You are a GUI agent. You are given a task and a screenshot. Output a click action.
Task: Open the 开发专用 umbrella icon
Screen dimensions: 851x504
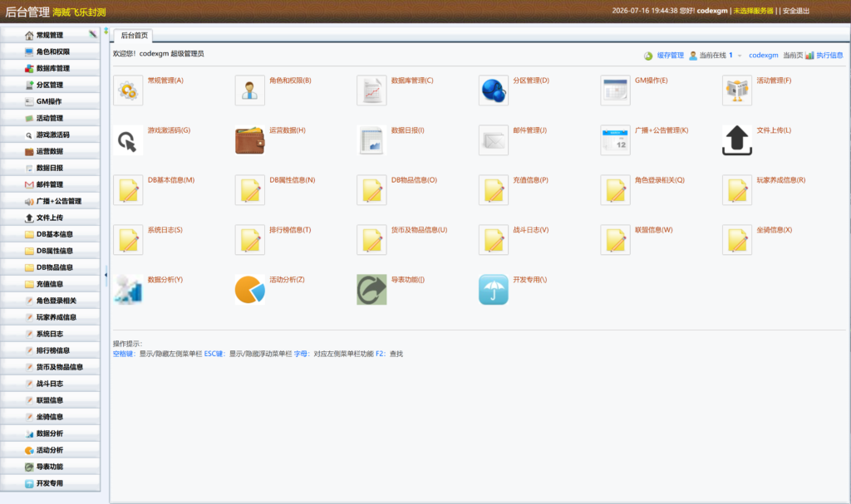pyautogui.click(x=494, y=290)
